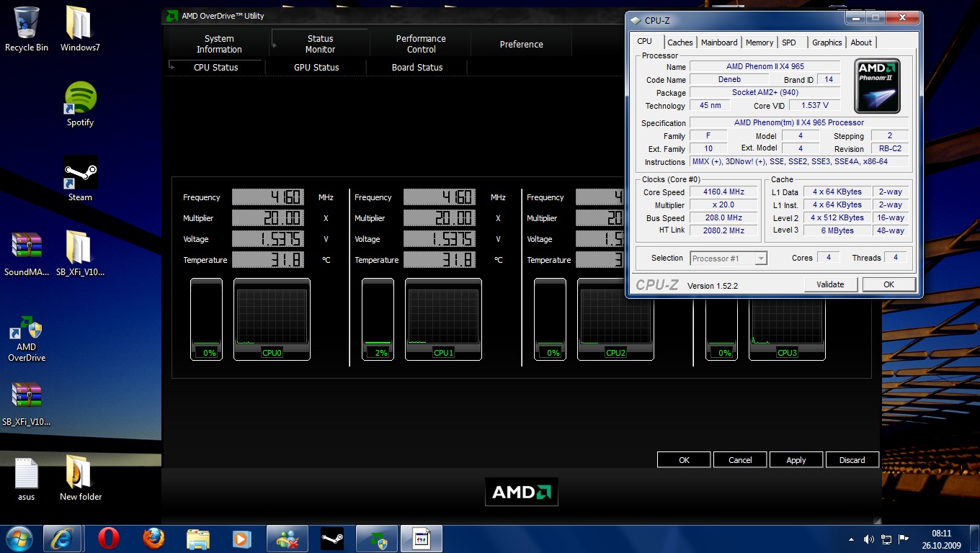Click the CPU0 0% load bar

pos(207,319)
